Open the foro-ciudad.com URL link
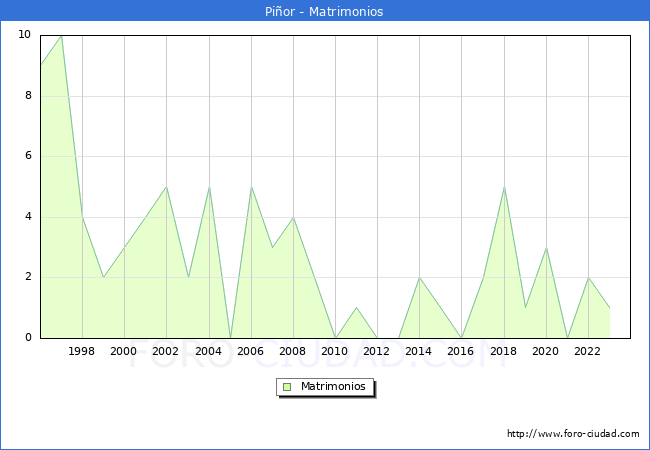 coord(573,434)
